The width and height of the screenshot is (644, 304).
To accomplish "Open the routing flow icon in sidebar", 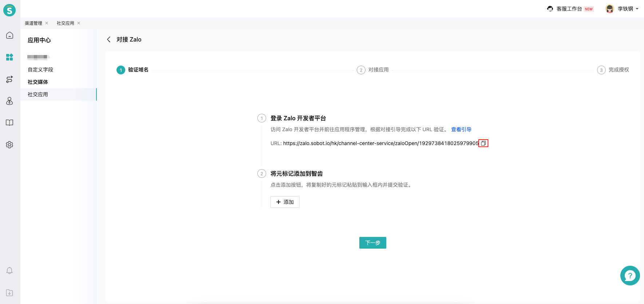I will 10,79.
